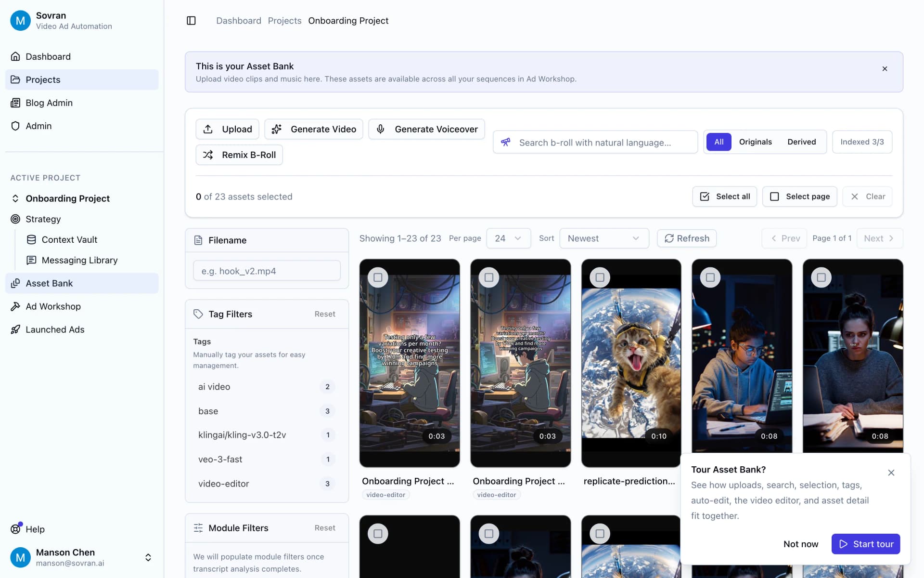Switch to the Originals filter tab
924x578 pixels.
click(755, 142)
